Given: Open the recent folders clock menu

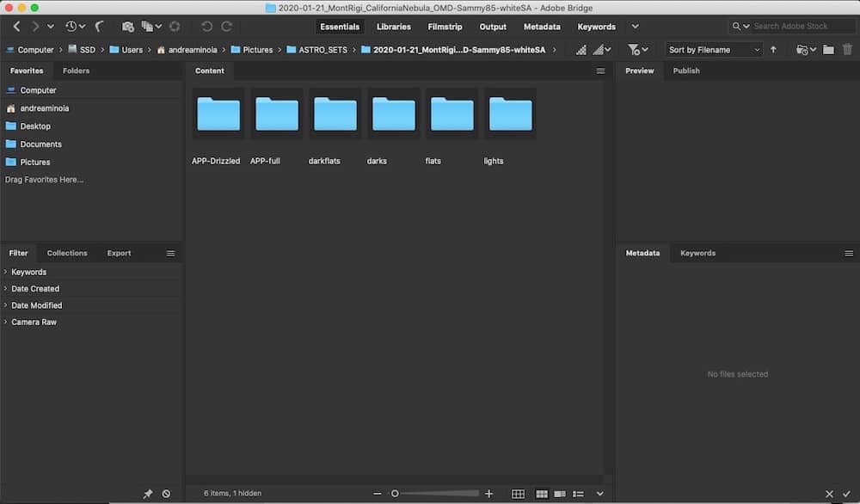Looking at the screenshot, I should [x=75, y=27].
